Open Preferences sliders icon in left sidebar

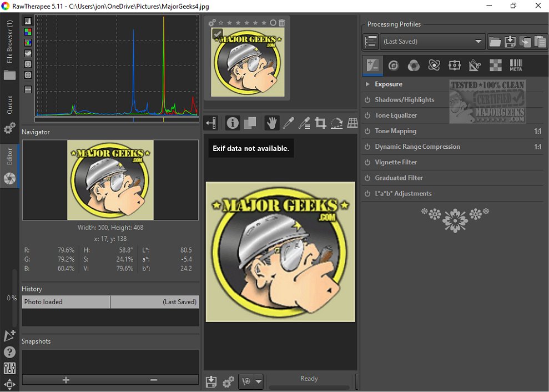pos(9,368)
